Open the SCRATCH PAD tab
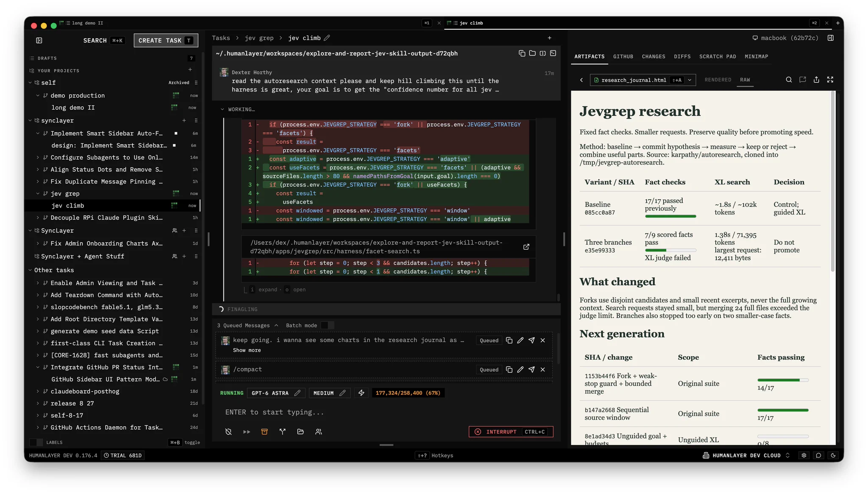The height and width of the screenshot is (494, 868). (x=718, y=56)
